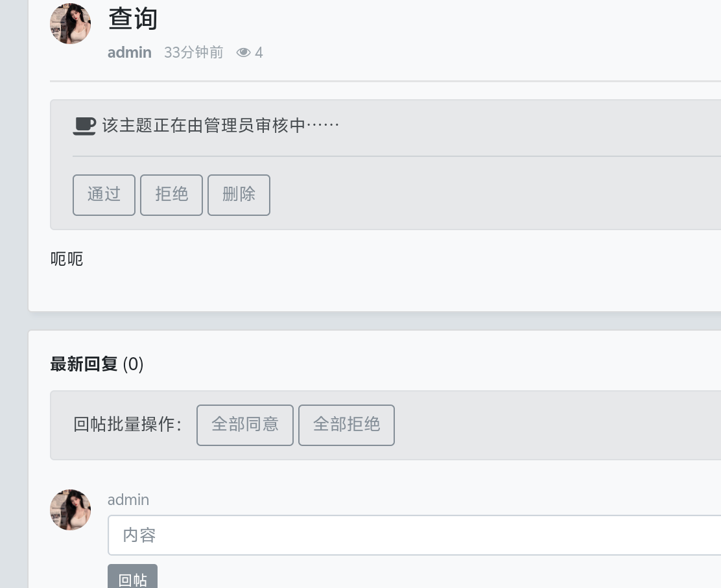Focus the 内容 reply input field

(x=414, y=535)
